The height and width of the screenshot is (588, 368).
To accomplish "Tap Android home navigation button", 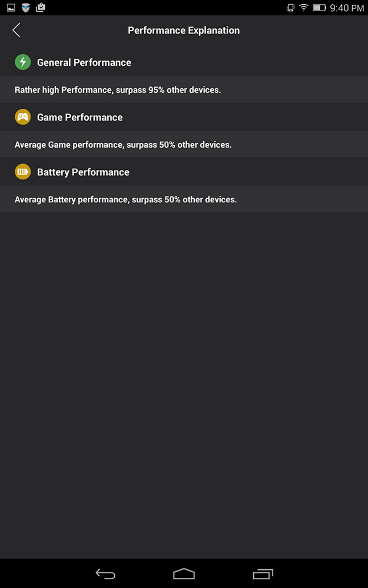I will click(184, 574).
